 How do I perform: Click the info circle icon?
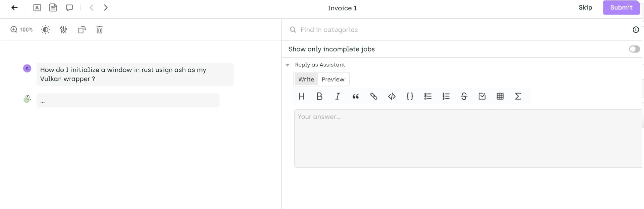coord(636,30)
